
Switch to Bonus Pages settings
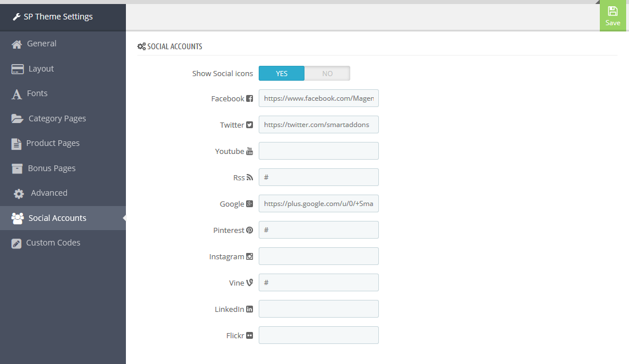pos(63,168)
